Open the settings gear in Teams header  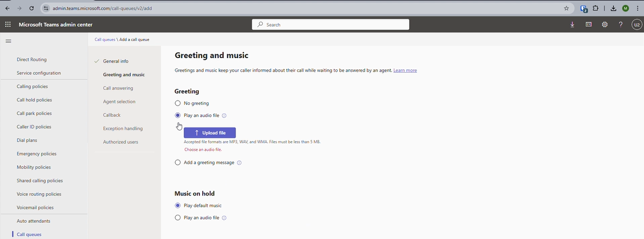coord(605,25)
